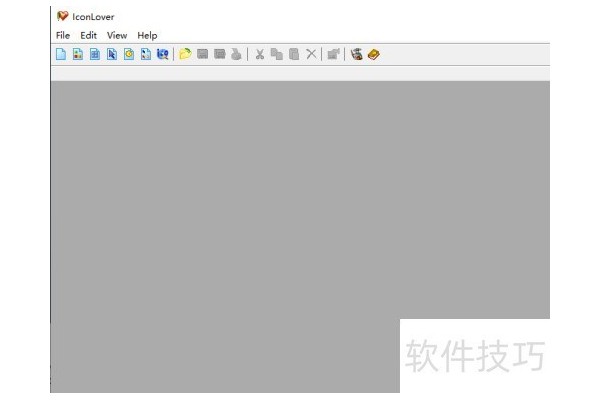Click the scissors cut icon
The width and height of the screenshot is (600, 400).
[260, 54]
